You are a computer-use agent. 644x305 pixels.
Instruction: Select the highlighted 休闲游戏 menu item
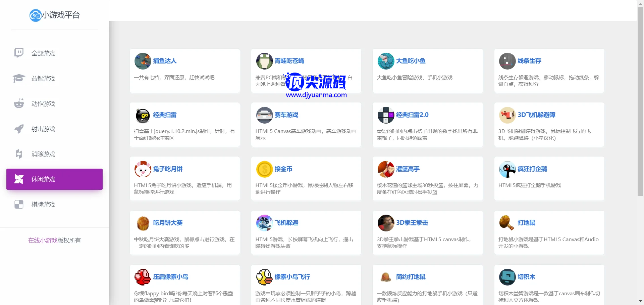pos(54,179)
